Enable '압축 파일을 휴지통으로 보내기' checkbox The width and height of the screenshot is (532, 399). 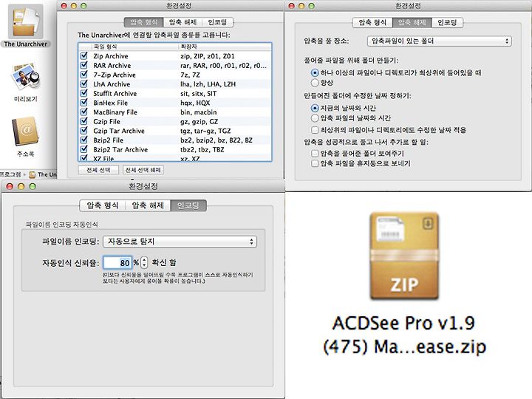[315, 163]
